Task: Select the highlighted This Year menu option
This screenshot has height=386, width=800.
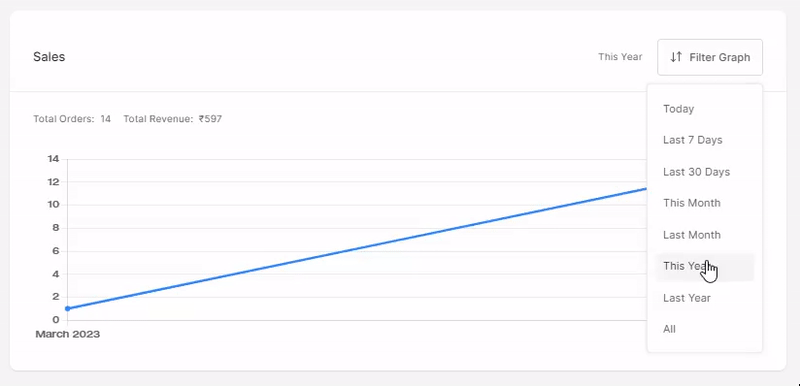Action: 704,266
